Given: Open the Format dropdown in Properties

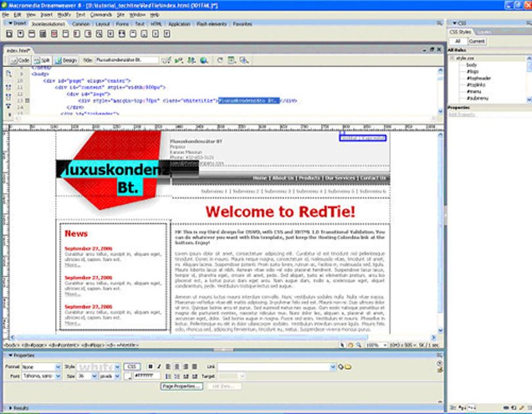Looking at the screenshot, I should (x=41, y=367).
